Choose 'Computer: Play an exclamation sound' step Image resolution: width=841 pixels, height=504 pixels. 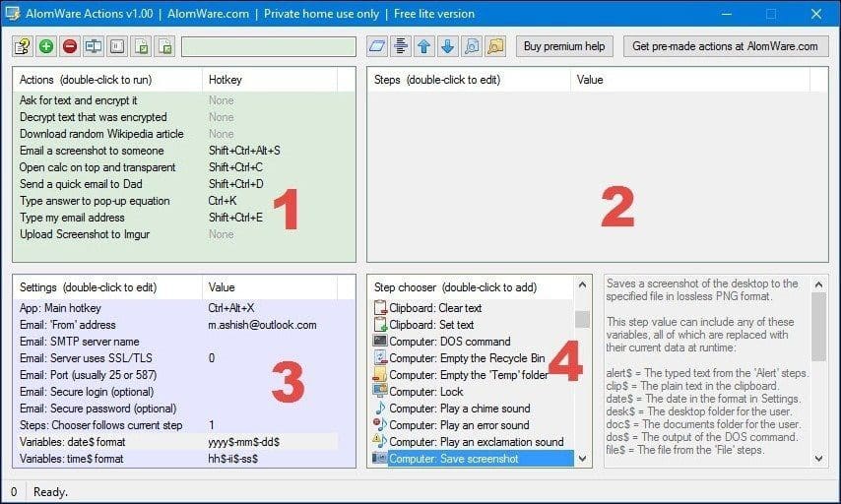(476, 442)
